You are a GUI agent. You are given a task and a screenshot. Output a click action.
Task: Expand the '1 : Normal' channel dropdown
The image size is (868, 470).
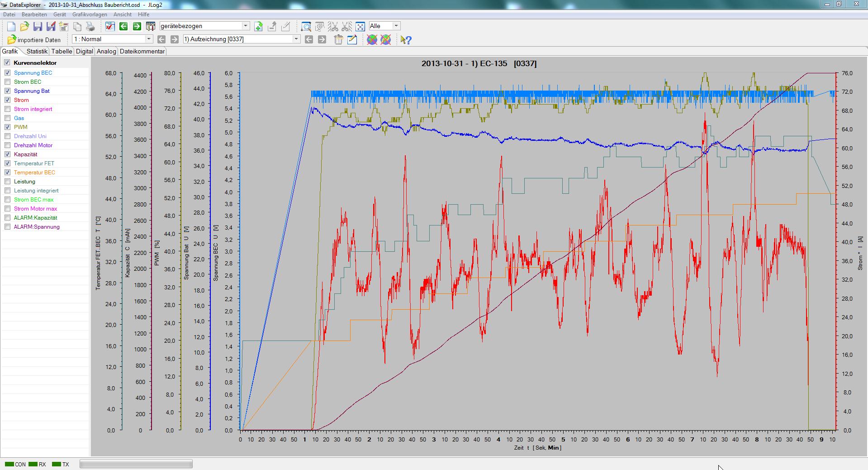click(148, 39)
